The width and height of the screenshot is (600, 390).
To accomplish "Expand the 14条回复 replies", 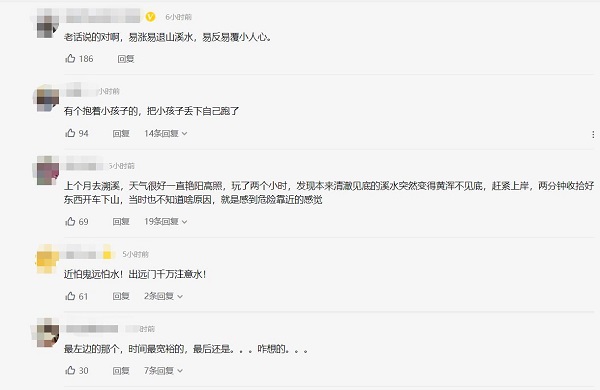I will (165, 133).
